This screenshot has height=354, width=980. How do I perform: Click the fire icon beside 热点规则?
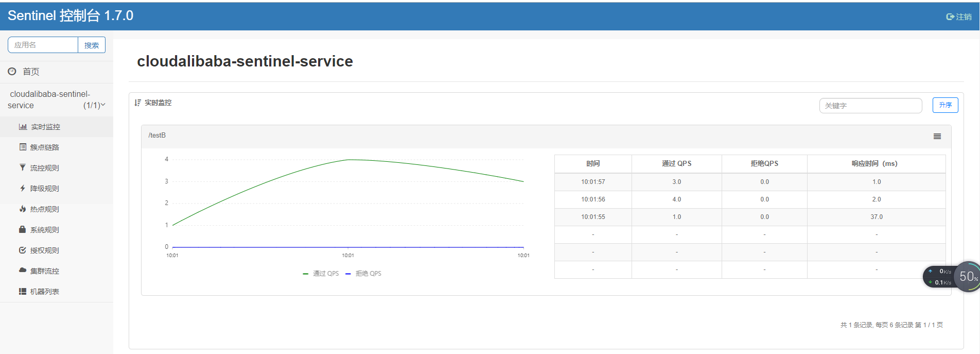[x=23, y=209]
